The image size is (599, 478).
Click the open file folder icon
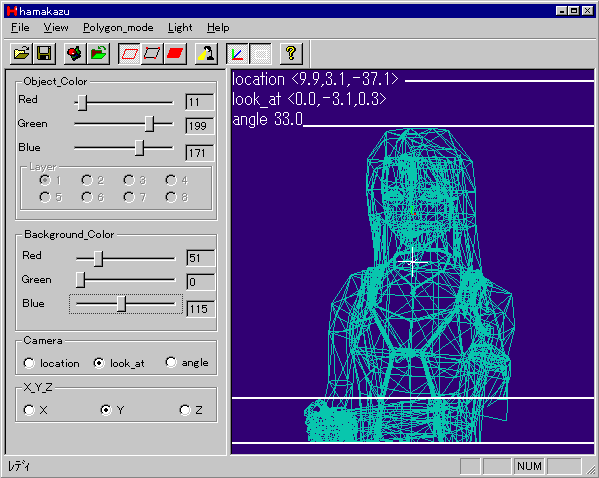click(21, 53)
